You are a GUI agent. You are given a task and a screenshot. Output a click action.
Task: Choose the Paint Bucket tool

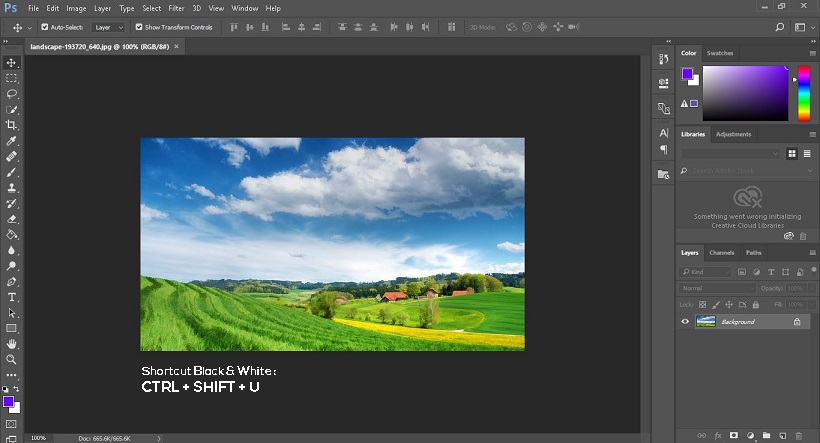12,234
